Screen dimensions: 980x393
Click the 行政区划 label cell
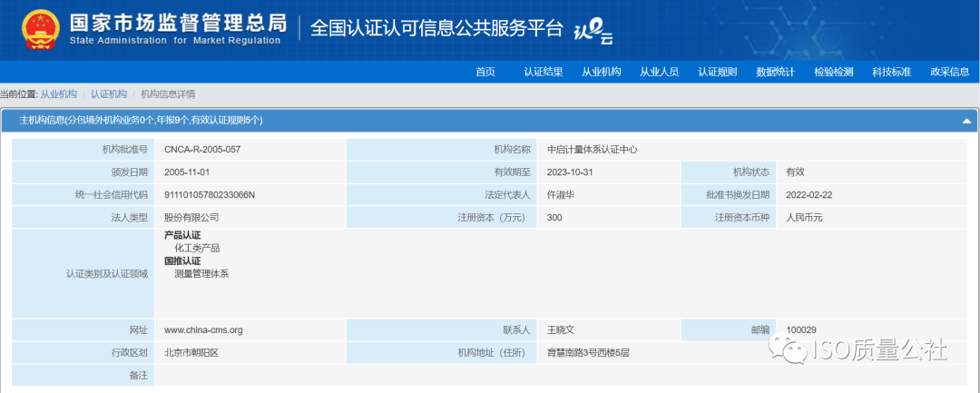coord(83,353)
